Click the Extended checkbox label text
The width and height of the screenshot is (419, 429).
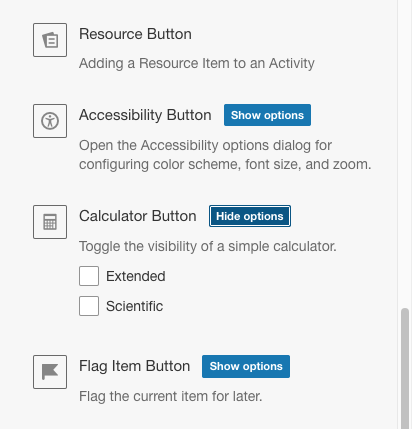(136, 276)
